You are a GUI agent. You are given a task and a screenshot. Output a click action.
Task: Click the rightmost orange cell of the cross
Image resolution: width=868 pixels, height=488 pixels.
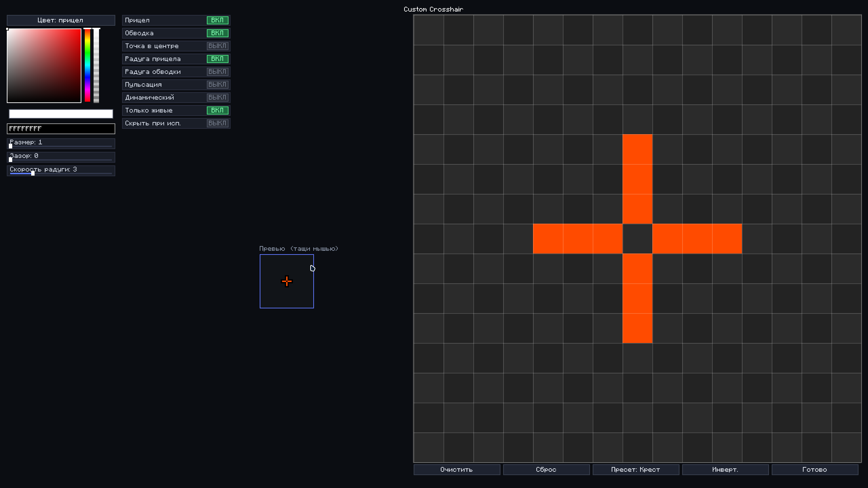(727, 239)
